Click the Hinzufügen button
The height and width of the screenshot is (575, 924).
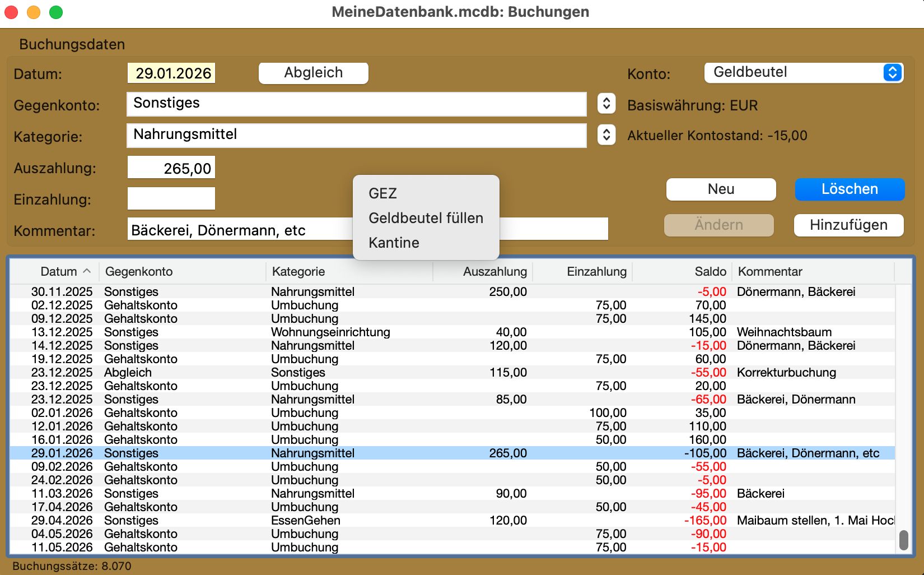click(849, 225)
